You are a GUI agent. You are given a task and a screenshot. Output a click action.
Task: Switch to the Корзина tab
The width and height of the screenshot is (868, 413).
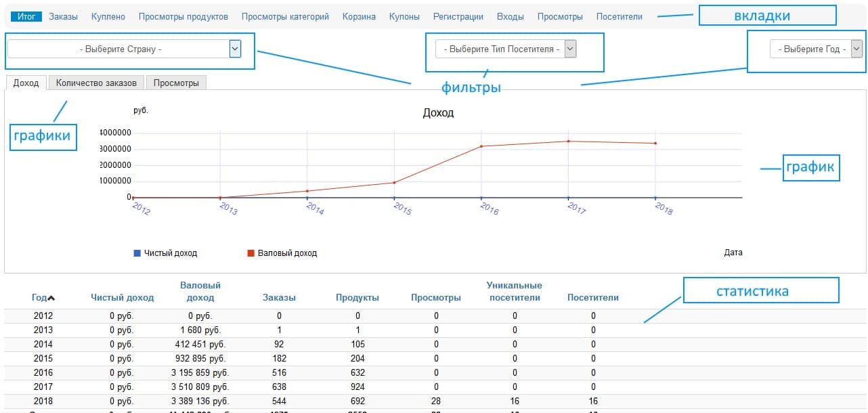tap(359, 16)
